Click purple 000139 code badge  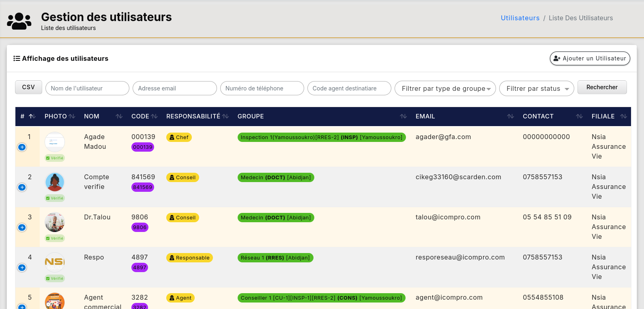(x=143, y=147)
